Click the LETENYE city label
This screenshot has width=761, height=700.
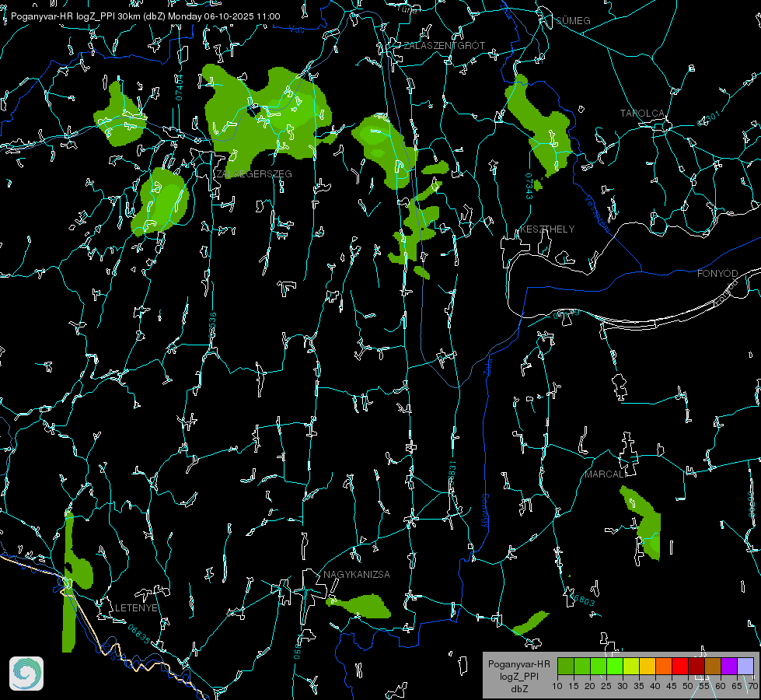[x=136, y=607]
